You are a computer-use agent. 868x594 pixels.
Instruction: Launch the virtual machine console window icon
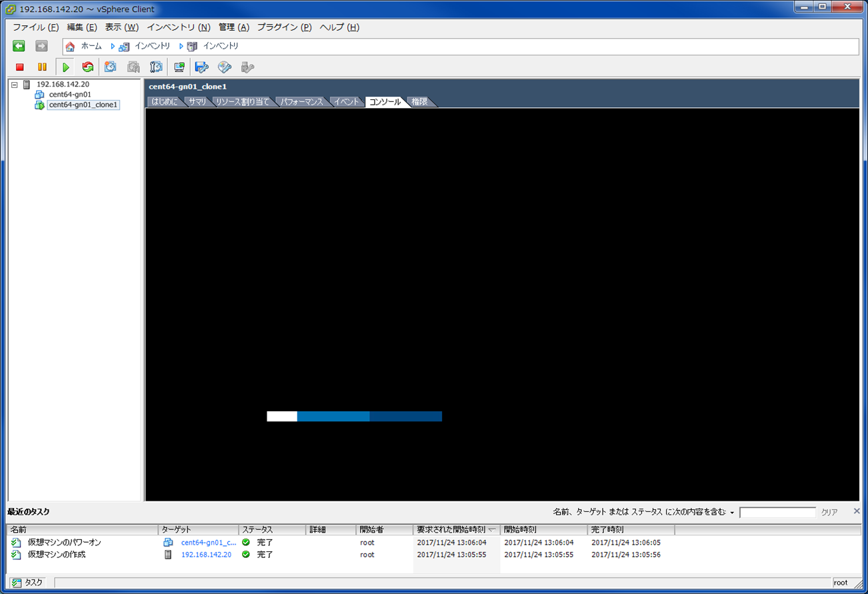tap(179, 67)
